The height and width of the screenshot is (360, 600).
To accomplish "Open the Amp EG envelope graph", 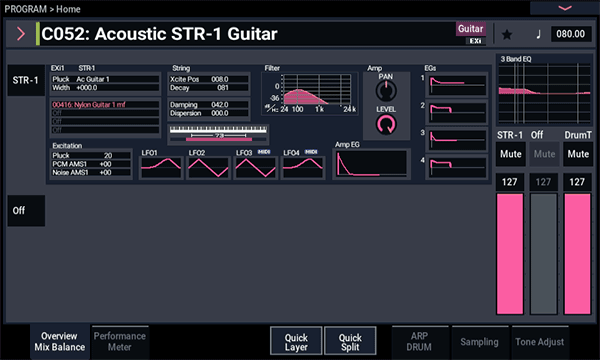I will 371,164.
